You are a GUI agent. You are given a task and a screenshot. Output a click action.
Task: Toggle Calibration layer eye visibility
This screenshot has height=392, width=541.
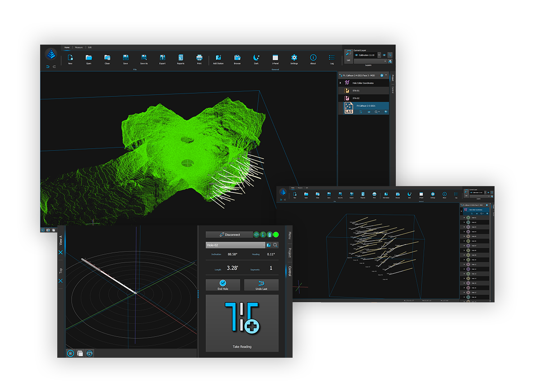[356, 55]
